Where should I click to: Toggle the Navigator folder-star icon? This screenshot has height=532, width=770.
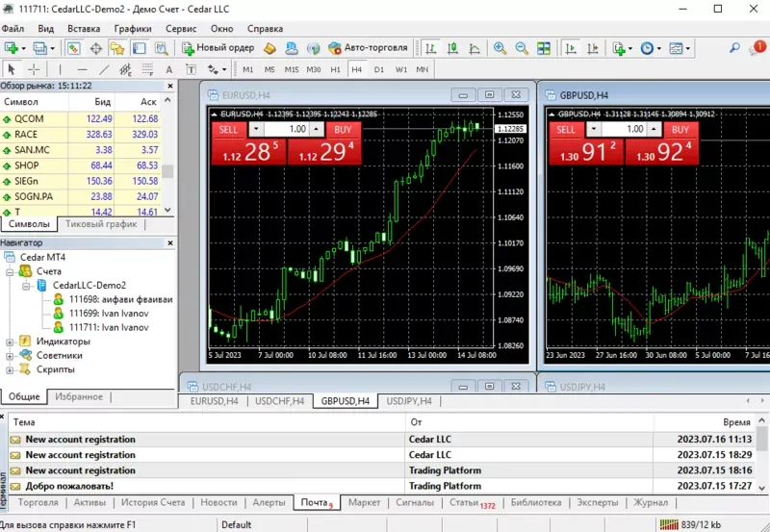coord(117,48)
